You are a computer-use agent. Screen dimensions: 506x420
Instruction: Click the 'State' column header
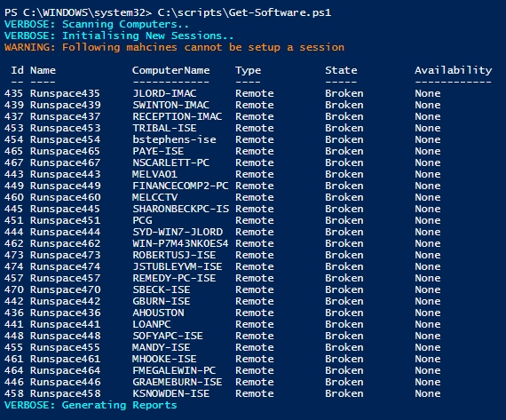tap(341, 70)
